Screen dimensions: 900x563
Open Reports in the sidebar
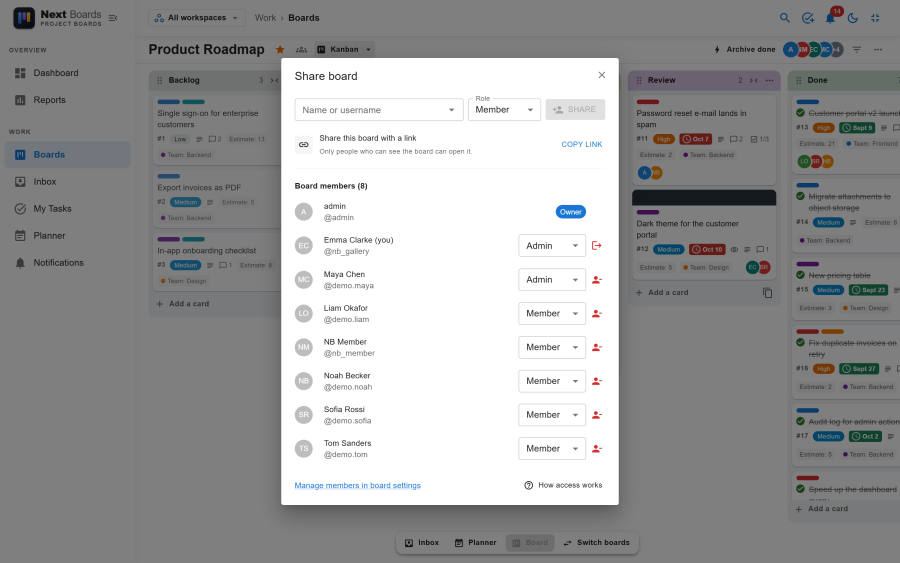(68, 100)
